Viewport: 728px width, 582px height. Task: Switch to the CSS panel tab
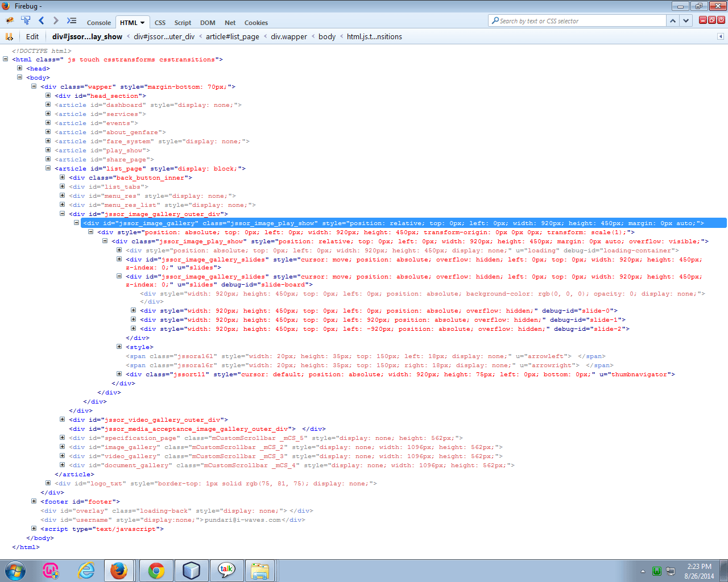coord(160,23)
